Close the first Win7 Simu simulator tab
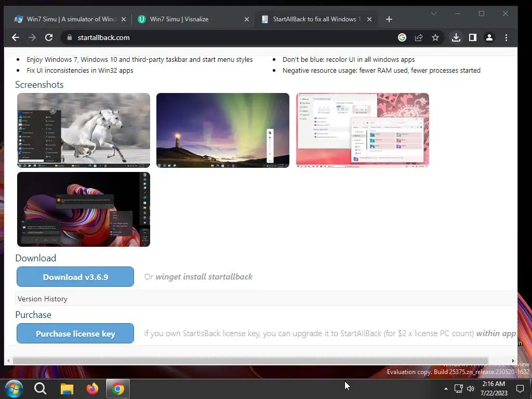The image size is (532, 399). pos(124,19)
